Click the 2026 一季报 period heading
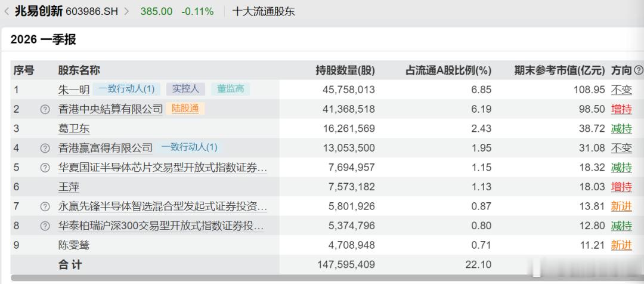The height and width of the screenshot is (284, 644). [43, 39]
